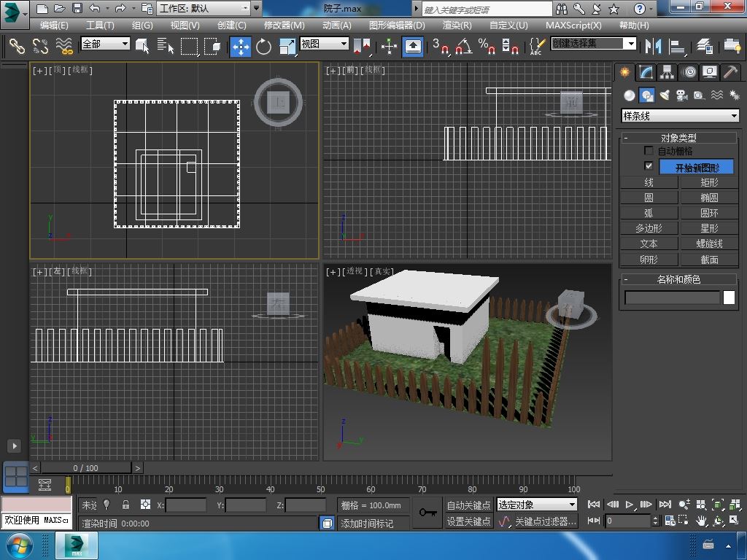The image size is (747, 560).
Task: Click the 矩形 shape button
Action: pos(709,182)
